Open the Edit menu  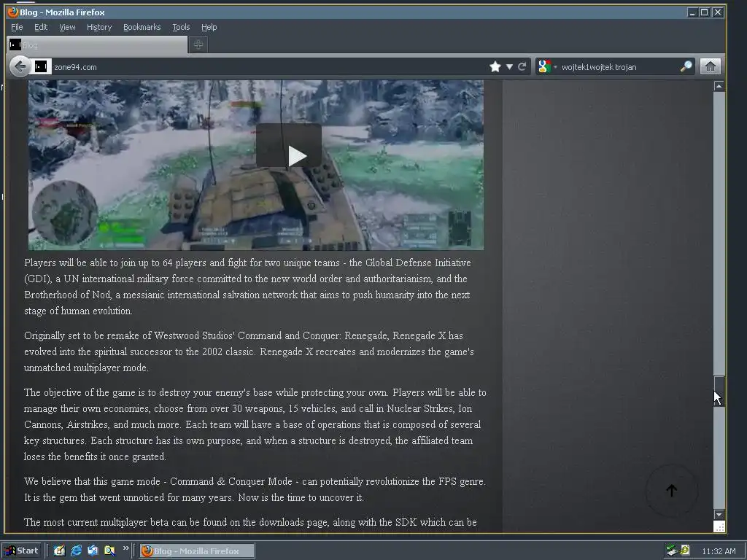41,27
